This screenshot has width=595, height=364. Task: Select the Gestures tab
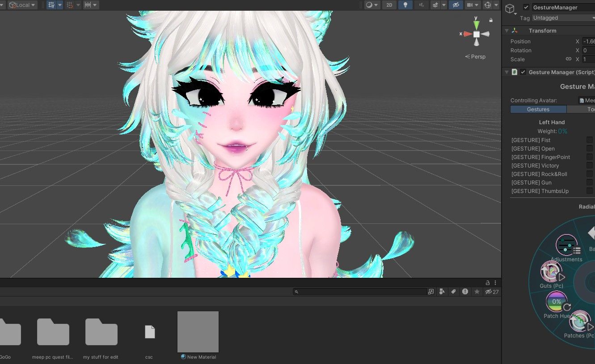538,109
